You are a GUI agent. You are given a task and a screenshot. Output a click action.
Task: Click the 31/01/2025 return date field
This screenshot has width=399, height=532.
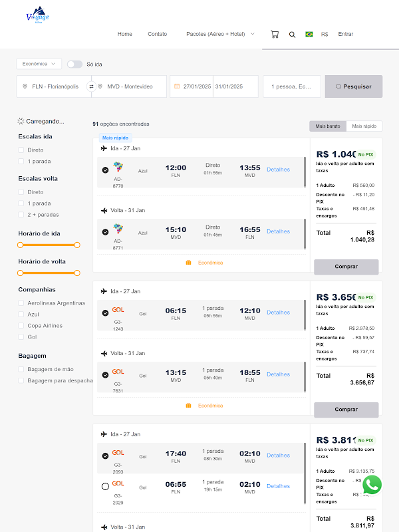point(236,86)
